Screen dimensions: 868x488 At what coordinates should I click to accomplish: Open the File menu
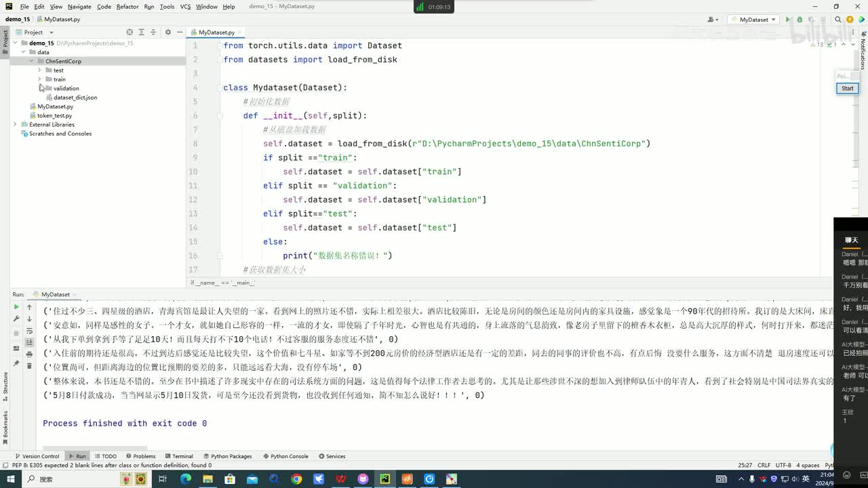click(24, 6)
